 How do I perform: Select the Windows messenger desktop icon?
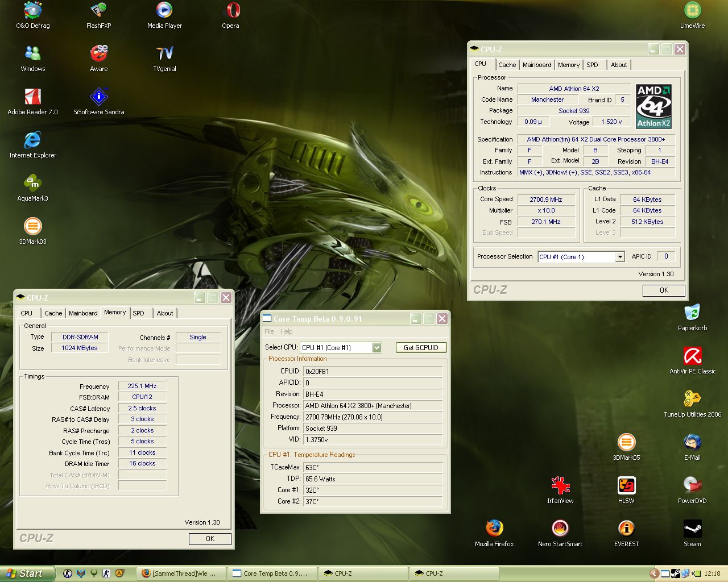[x=32, y=59]
